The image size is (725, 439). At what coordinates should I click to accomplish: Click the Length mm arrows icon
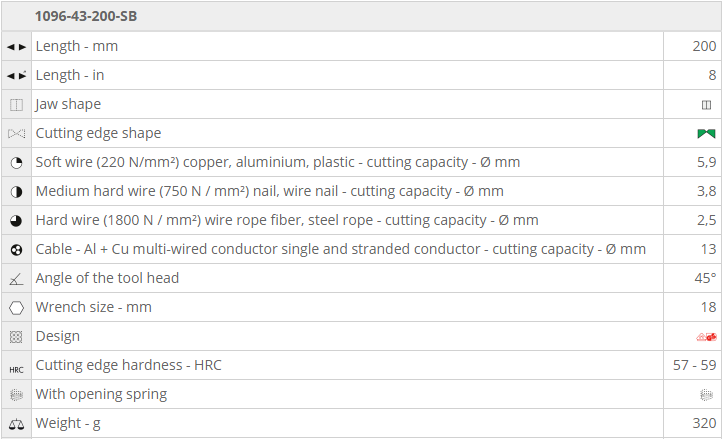[x=16, y=47]
